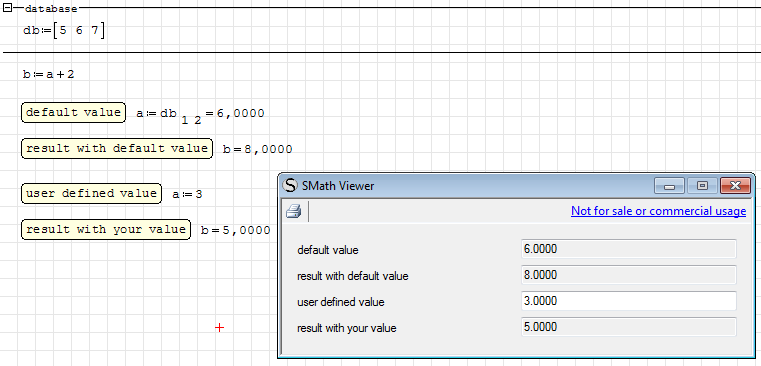Select the 'result with your value' text label
Image resolution: width=761 pixels, height=366 pixels.
[106, 229]
